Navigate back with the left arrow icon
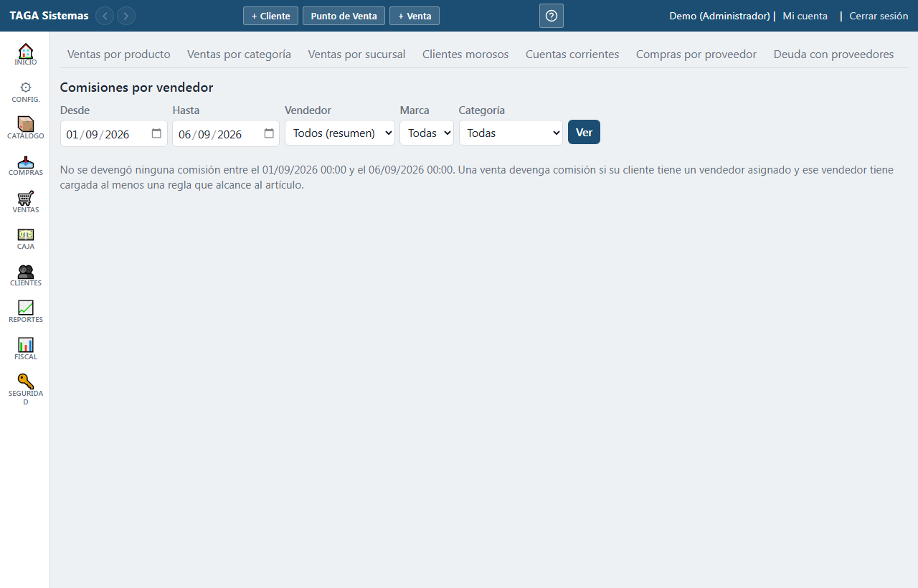 click(105, 16)
